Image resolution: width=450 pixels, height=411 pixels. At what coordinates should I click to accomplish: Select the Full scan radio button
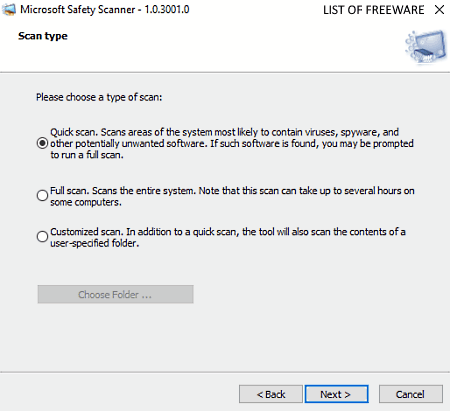[x=42, y=195]
